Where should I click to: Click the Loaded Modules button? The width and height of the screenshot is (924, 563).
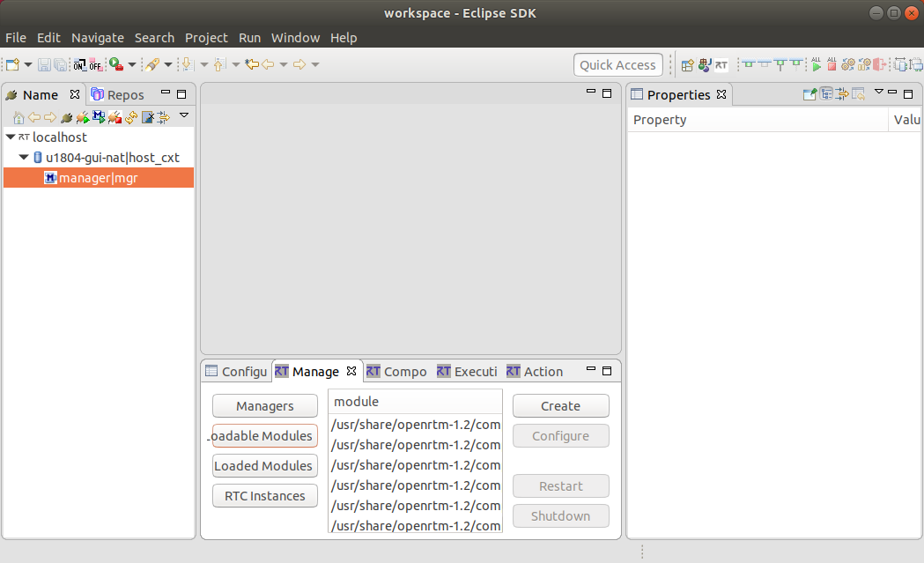coord(264,465)
